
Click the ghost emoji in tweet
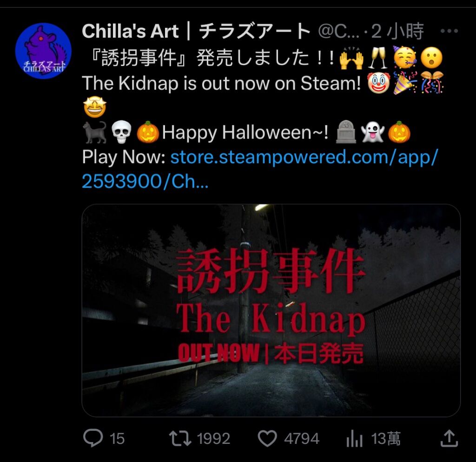point(372,132)
